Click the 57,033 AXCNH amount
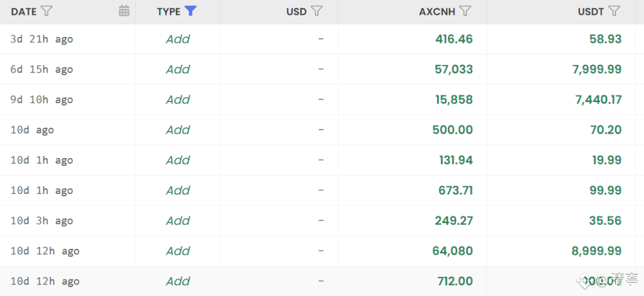This screenshot has height=296, width=644. click(x=454, y=69)
